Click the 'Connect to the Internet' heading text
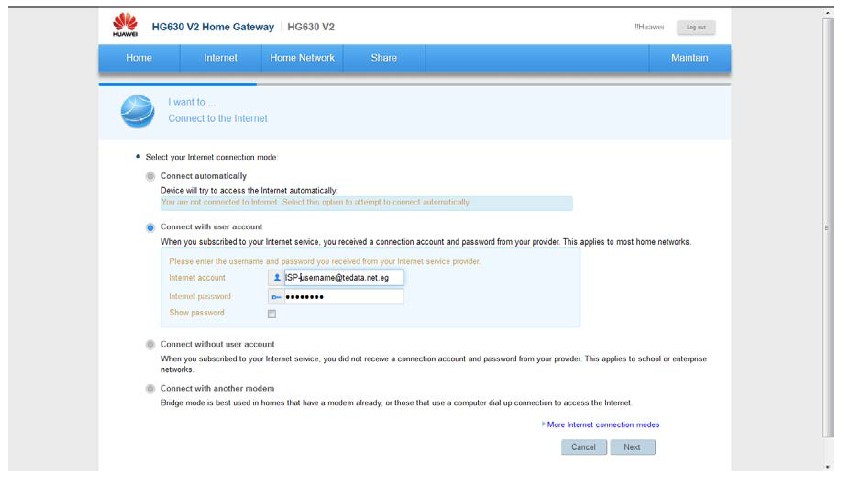845x479 pixels. pos(218,119)
